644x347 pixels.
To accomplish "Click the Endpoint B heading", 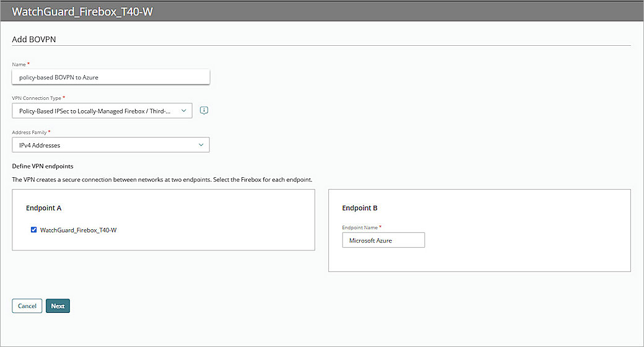I will point(360,208).
